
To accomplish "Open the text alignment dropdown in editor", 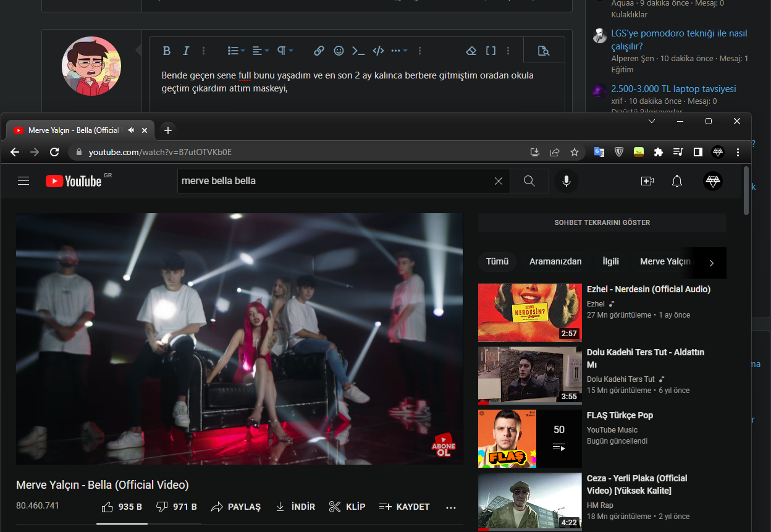I will coord(261,51).
